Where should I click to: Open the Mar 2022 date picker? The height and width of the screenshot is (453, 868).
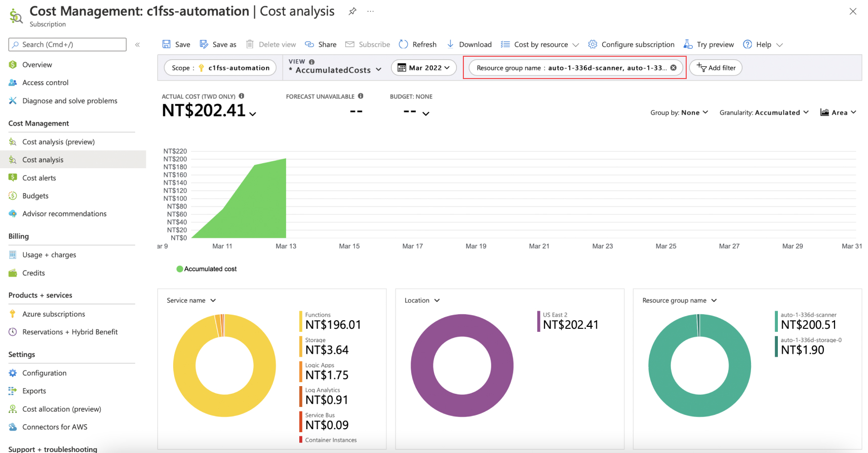point(424,68)
